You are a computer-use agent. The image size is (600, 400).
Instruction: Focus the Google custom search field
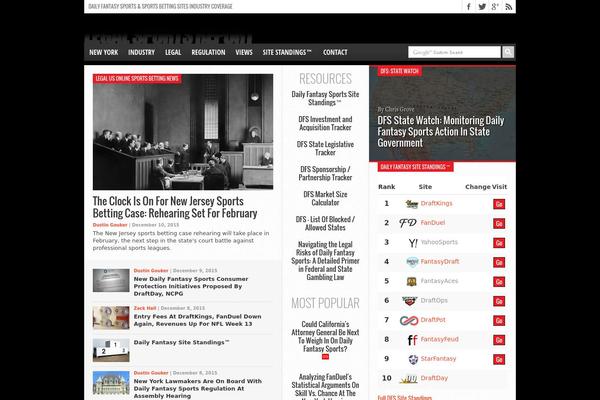(454, 52)
